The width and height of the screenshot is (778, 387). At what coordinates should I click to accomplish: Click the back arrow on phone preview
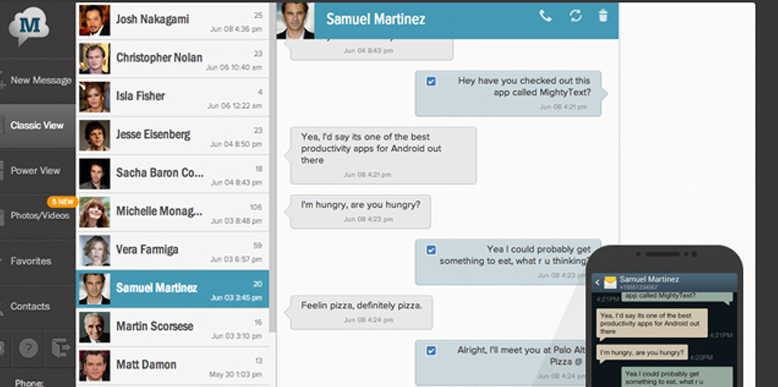tap(597, 283)
